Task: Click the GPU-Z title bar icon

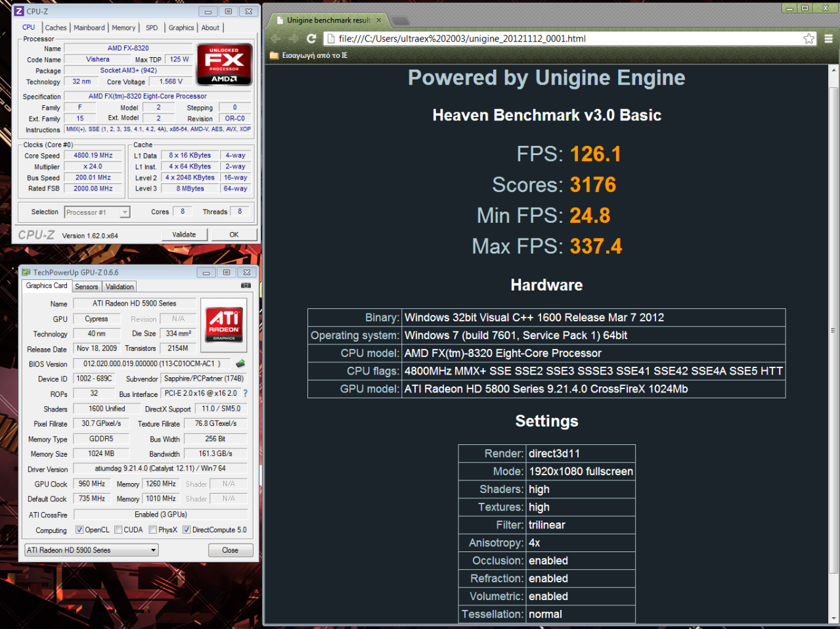Action: pos(26,272)
